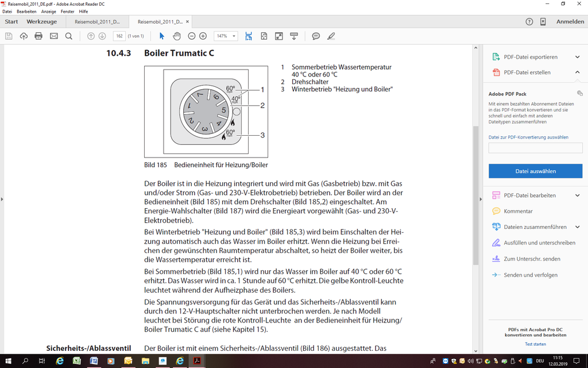Click the cloud upload icon
The width and height of the screenshot is (588, 368).
point(24,36)
